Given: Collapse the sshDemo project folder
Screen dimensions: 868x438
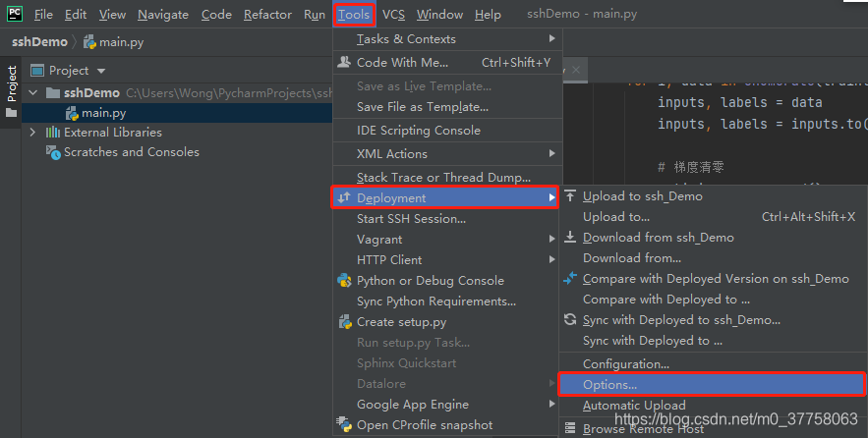Looking at the screenshot, I should point(33,92).
